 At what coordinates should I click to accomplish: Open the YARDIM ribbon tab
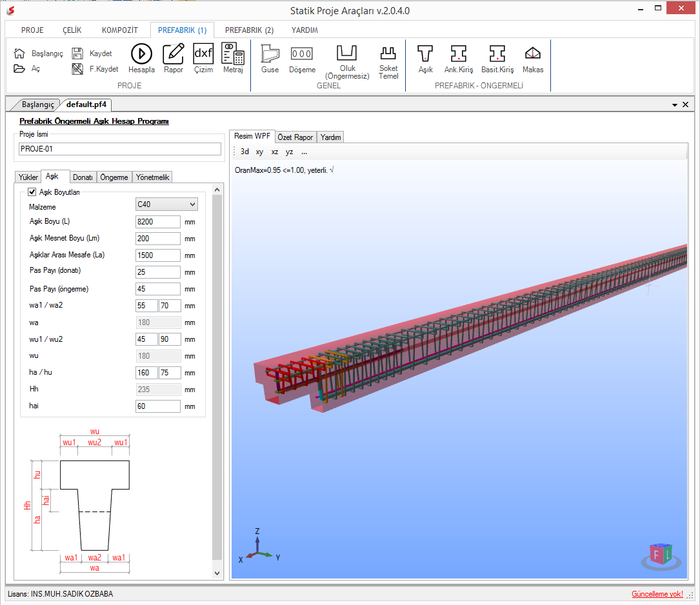pyautogui.click(x=305, y=30)
